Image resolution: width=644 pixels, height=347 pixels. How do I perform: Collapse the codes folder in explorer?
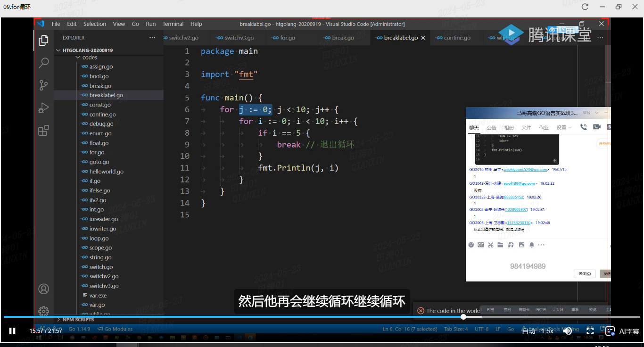tap(108, 58)
